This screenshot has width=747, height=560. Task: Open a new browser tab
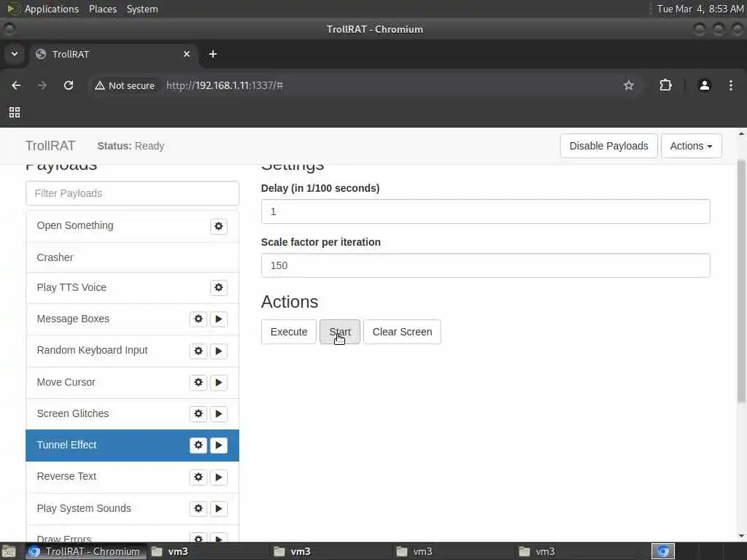213,54
